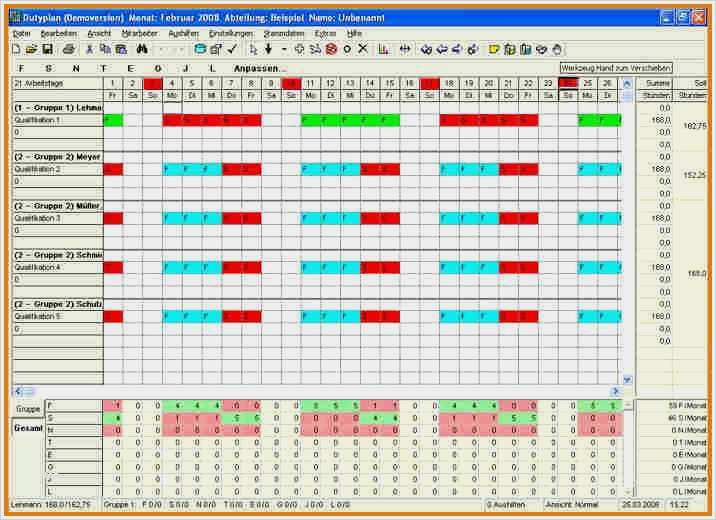Click the horizontal scrollbar right arrow
Image resolution: width=716 pixels, height=520 pixels.
coord(616,391)
